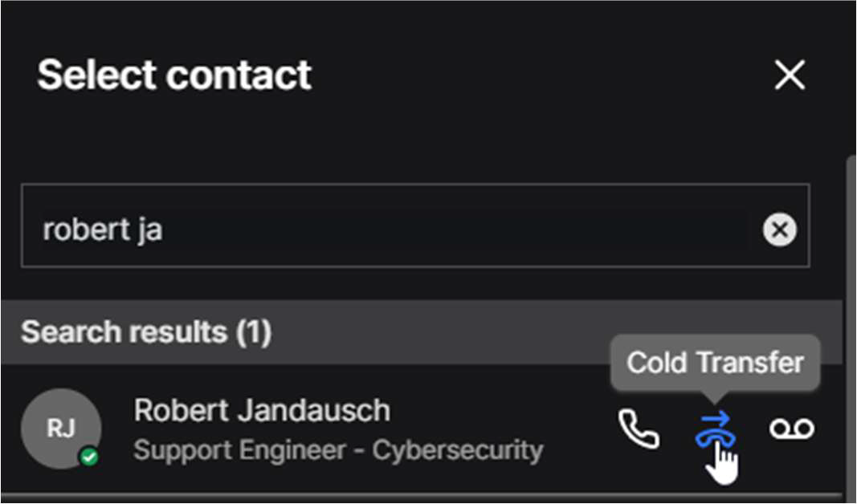
Task: Start a call with Robert Jandausch
Action: pyautogui.click(x=639, y=429)
